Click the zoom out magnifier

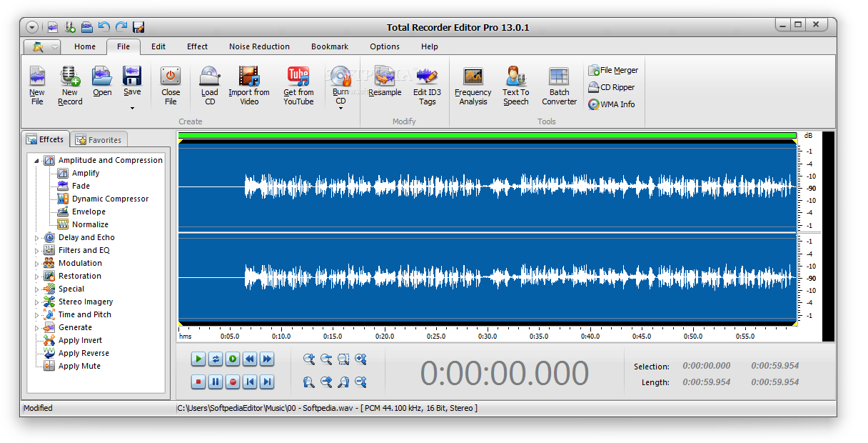[326, 359]
